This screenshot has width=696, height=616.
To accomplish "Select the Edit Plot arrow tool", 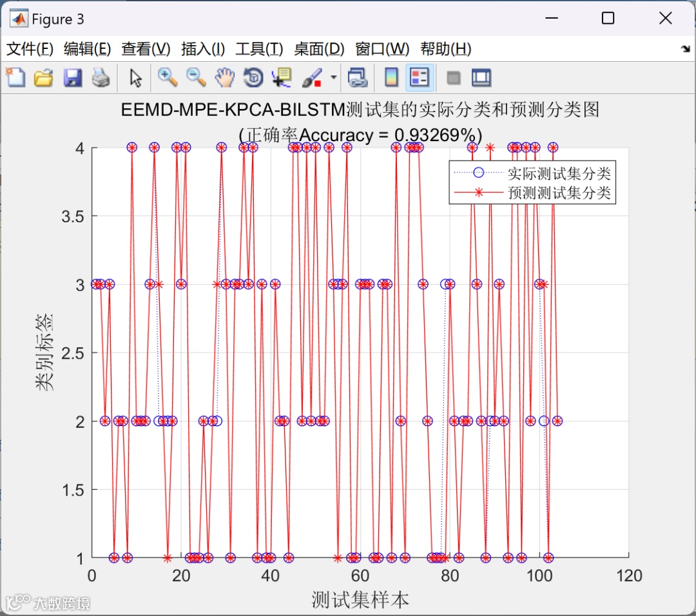I will (135, 78).
